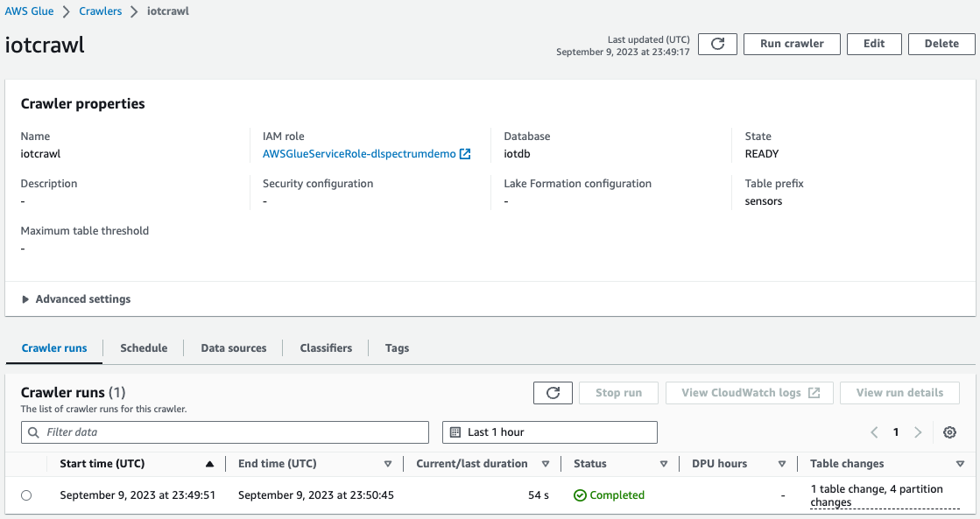Open the Classifiers tab

tap(326, 347)
